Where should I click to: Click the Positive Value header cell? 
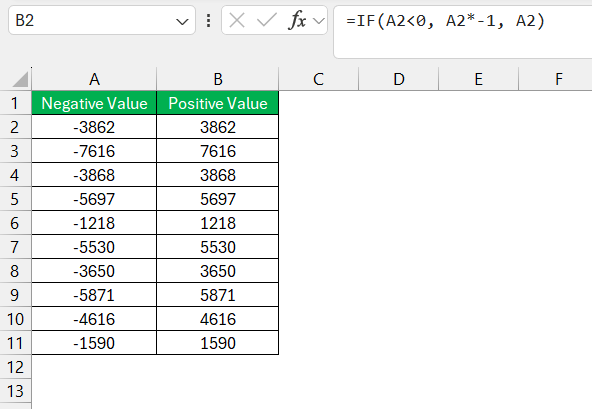[x=217, y=103]
